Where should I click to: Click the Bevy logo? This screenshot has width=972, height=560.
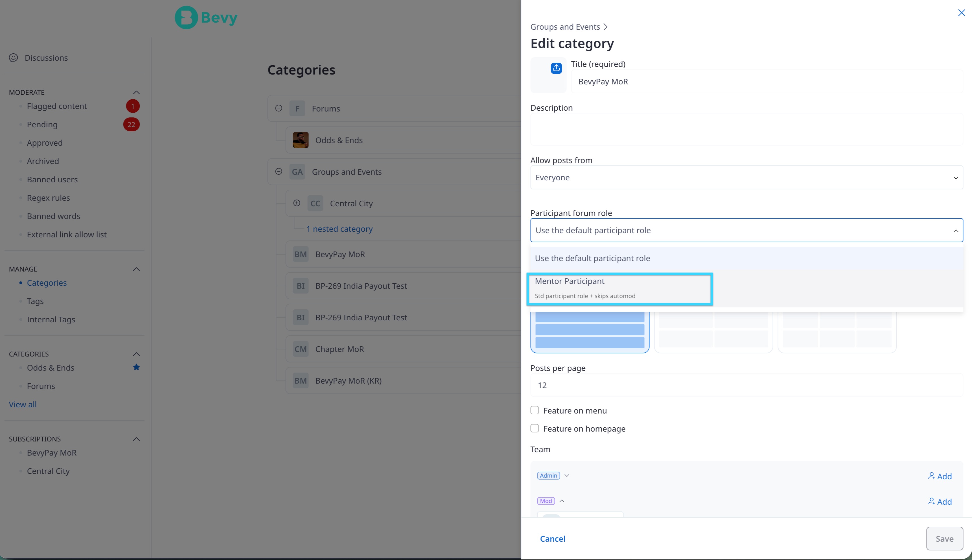click(x=206, y=17)
